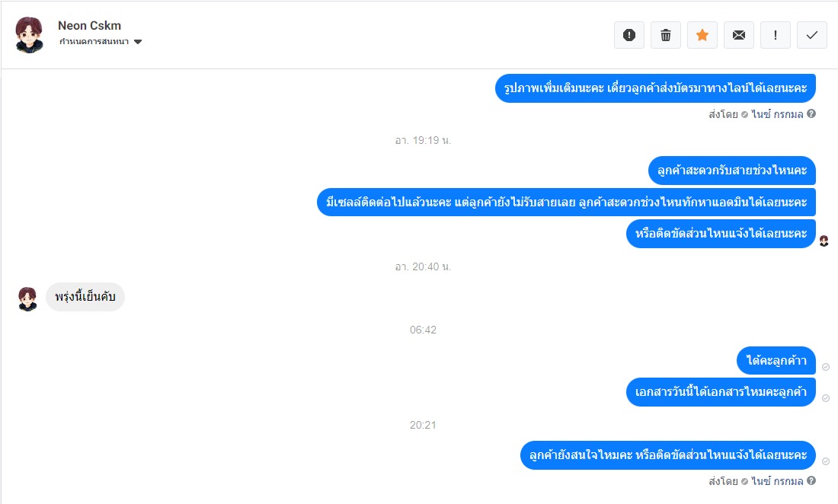
Task: Click delivered check icon beside last message
Action: [826, 461]
